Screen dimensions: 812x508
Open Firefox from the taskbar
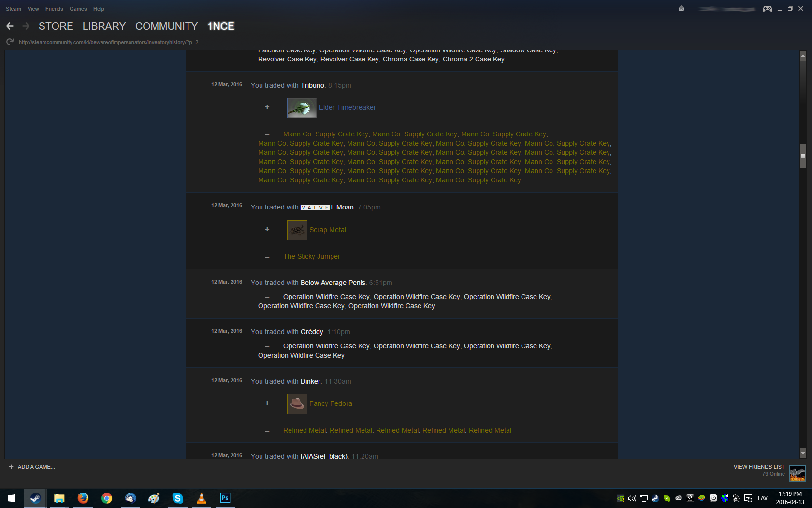[x=83, y=498]
